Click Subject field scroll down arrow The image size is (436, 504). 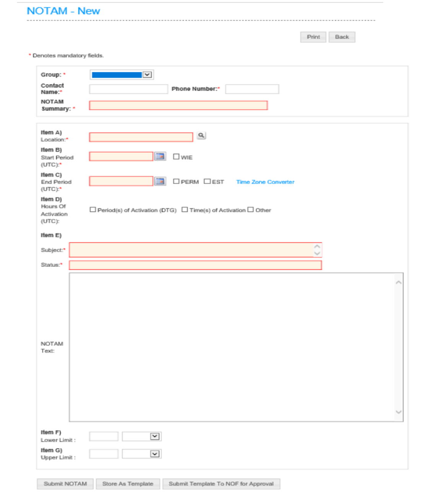tap(317, 253)
